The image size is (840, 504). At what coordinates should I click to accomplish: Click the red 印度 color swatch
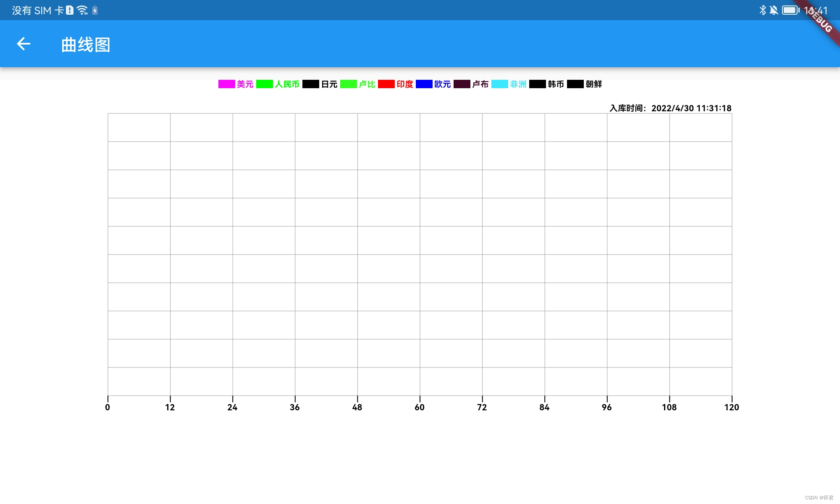coord(386,84)
